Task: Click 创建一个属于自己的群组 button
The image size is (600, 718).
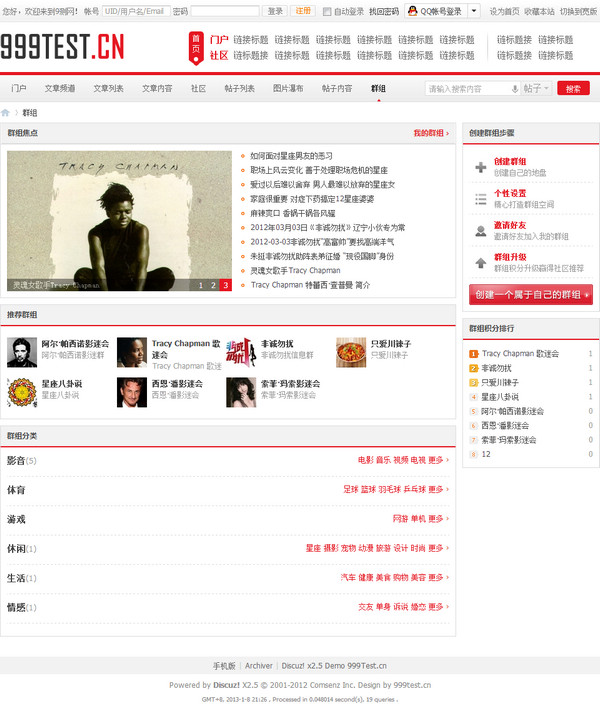Action: (531, 294)
